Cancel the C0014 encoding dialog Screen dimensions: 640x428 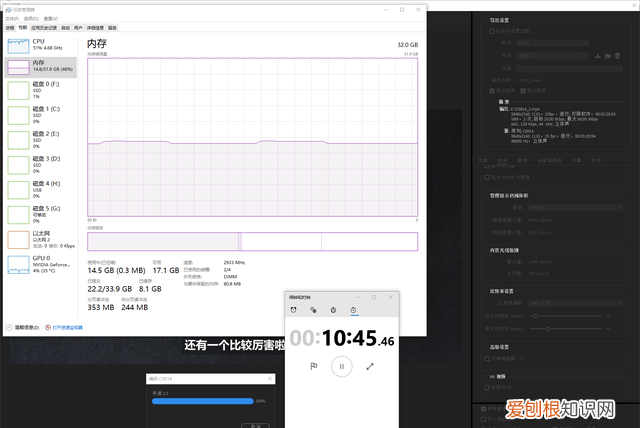(256, 426)
